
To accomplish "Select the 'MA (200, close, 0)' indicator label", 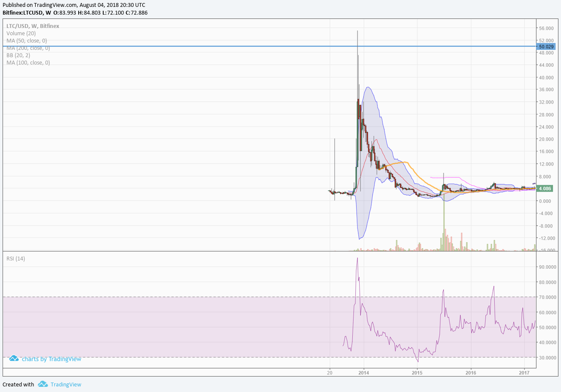I will 28,48.
